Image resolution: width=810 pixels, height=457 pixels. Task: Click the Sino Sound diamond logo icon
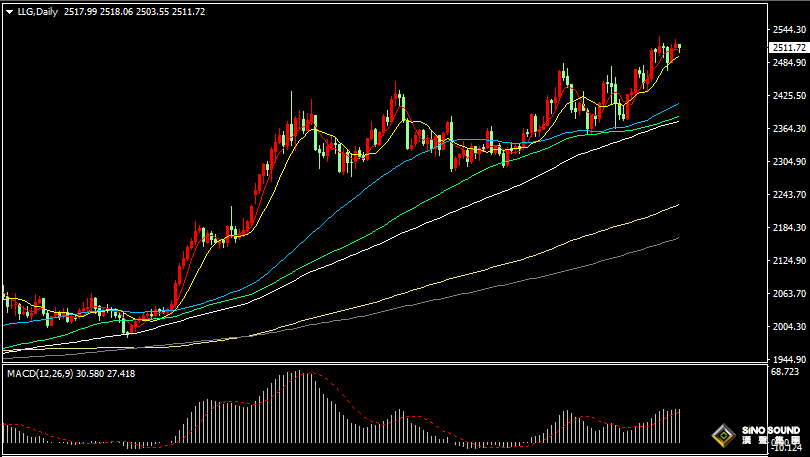pos(722,435)
